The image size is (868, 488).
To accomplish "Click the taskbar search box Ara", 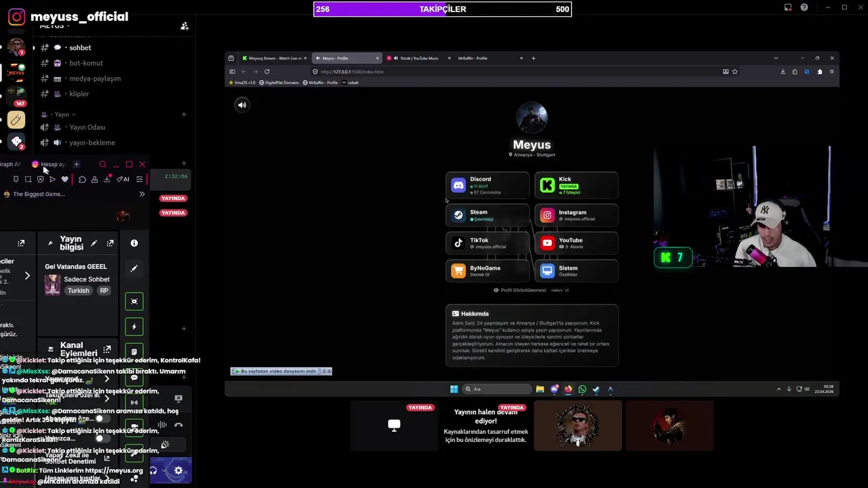I will point(497,389).
